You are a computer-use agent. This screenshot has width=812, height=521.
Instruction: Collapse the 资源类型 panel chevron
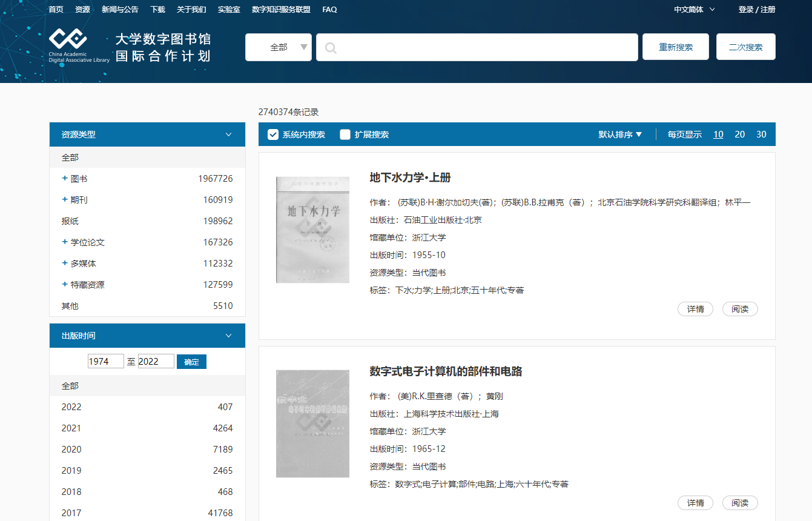[228, 134]
